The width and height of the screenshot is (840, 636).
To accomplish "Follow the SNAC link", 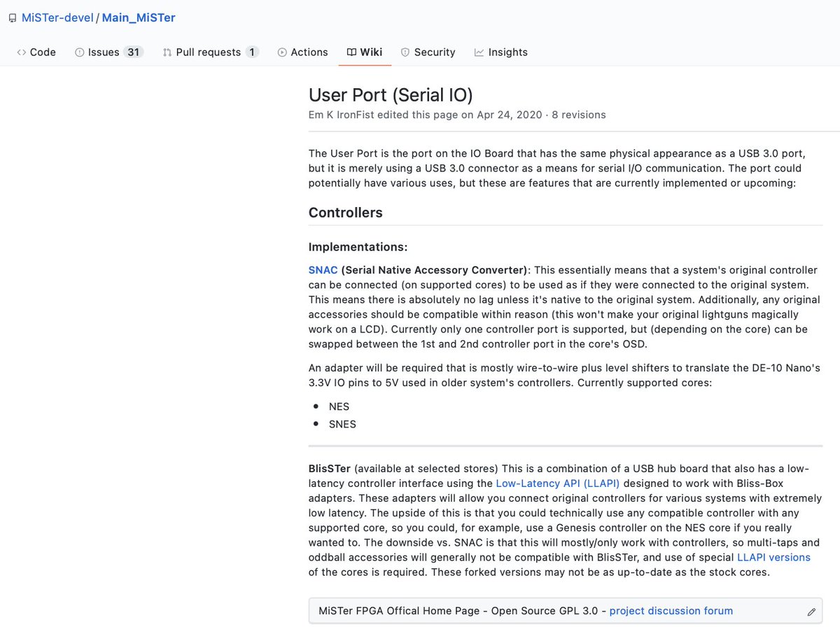I will point(323,270).
